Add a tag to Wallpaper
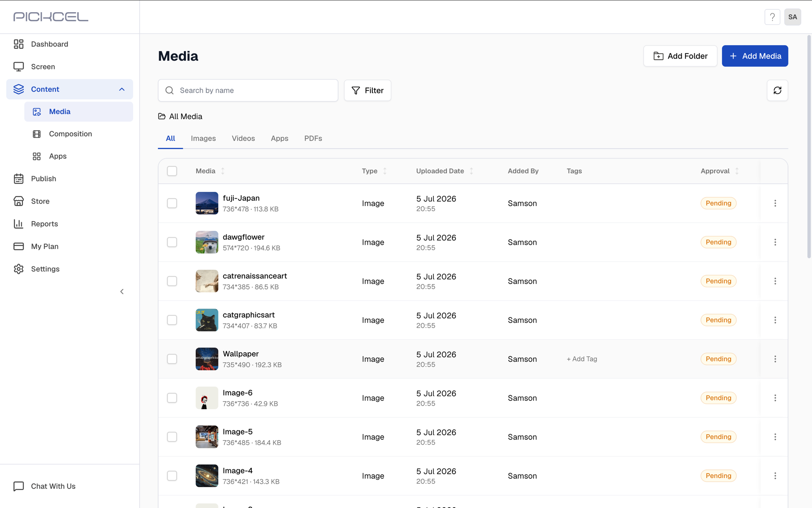This screenshot has width=812, height=508. (582, 359)
